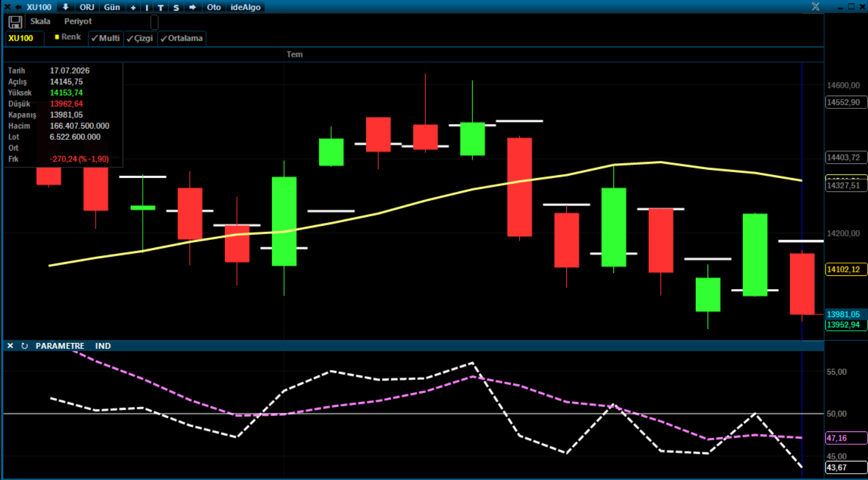
Task: Toggle the Multi checkbox
Action: pos(105,38)
